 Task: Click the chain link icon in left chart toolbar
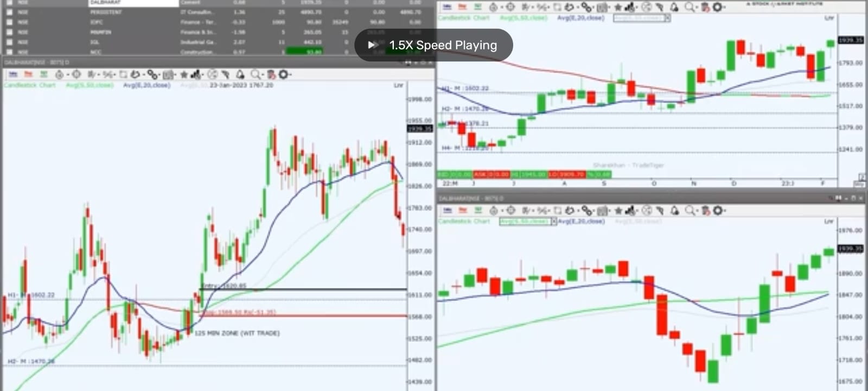152,74
